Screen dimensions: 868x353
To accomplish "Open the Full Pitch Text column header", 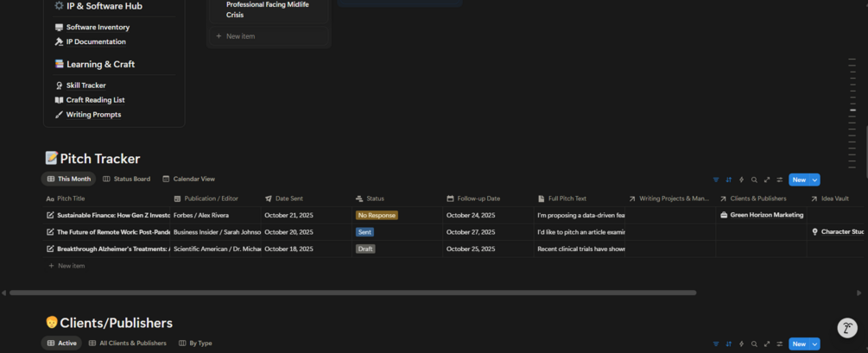I will (579, 199).
